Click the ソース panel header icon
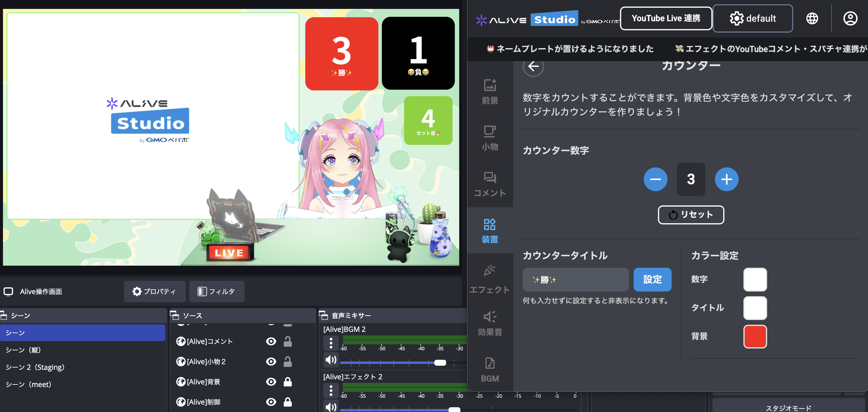The image size is (868, 412). pyautogui.click(x=174, y=315)
